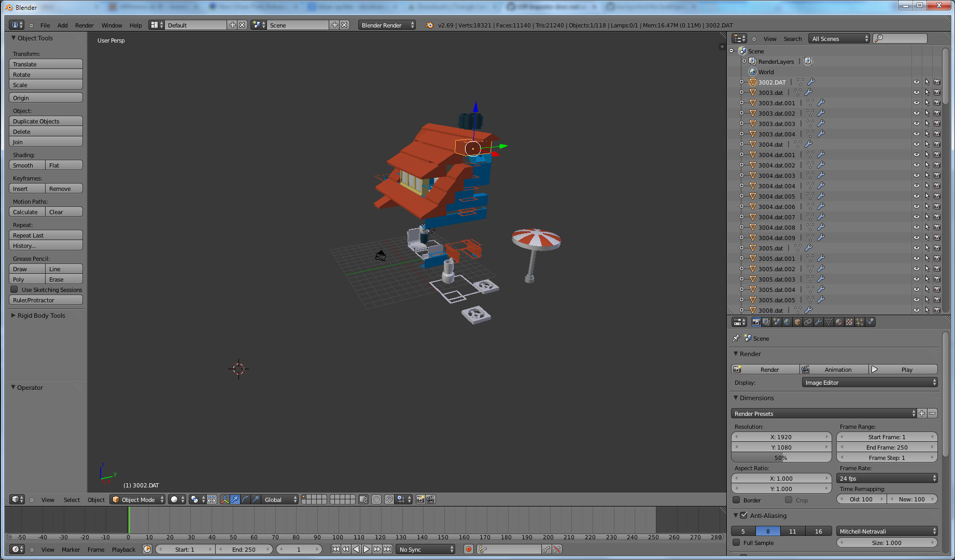Open the Physics properties tab icon
The width and height of the screenshot is (955, 560).
[870, 322]
